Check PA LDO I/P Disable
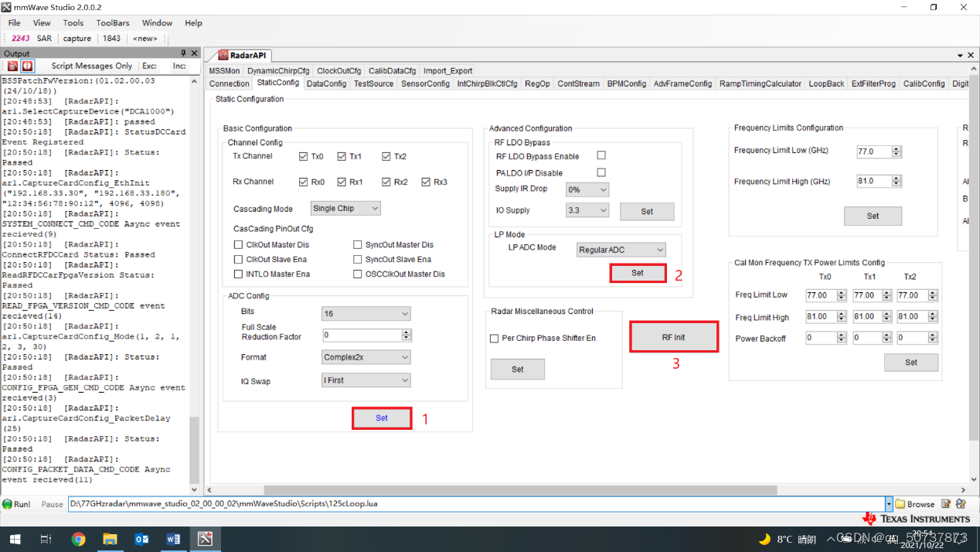This screenshot has height=552, width=980. pyautogui.click(x=601, y=172)
